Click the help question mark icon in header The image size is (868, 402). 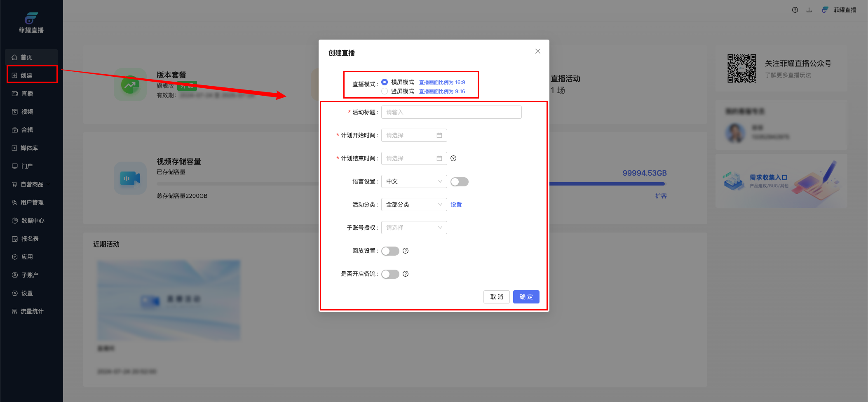[795, 10]
